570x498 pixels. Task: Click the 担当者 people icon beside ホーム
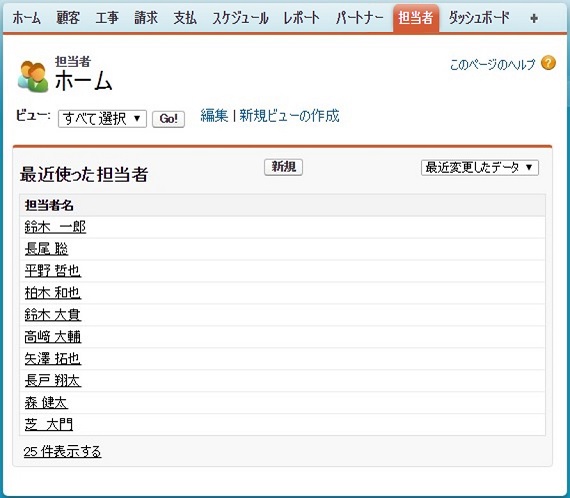click(x=33, y=76)
